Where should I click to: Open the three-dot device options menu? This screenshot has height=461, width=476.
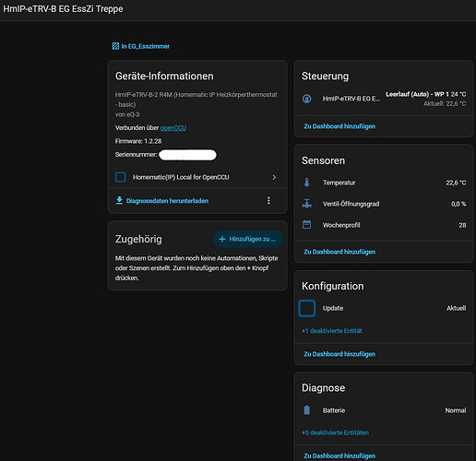(x=268, y=200)
